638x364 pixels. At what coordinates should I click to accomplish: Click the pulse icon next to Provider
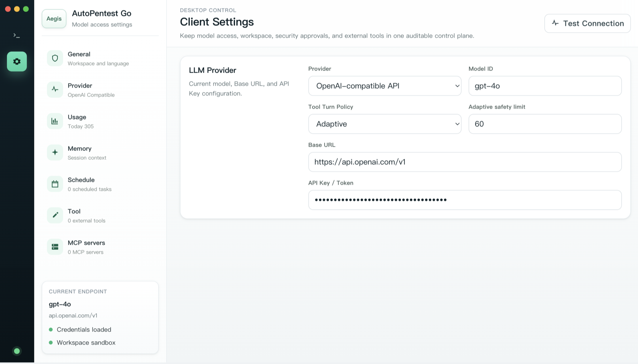[55, 90]
